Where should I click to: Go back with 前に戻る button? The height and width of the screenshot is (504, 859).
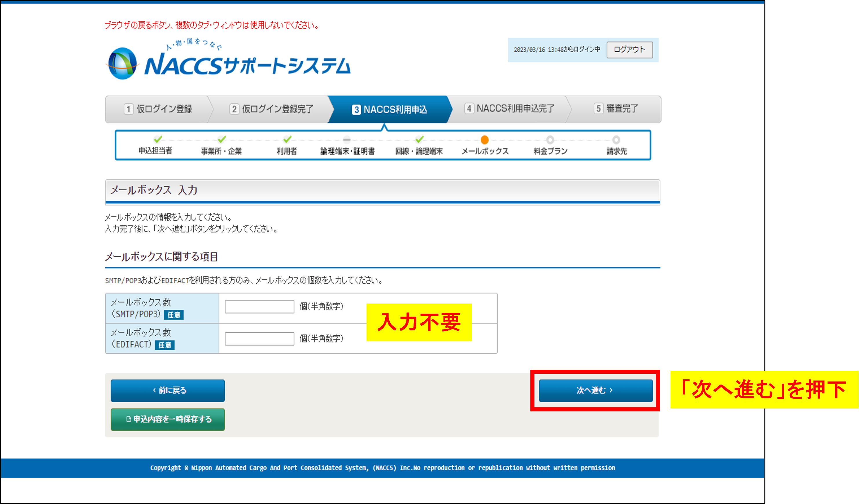click(x=168, y=390)
